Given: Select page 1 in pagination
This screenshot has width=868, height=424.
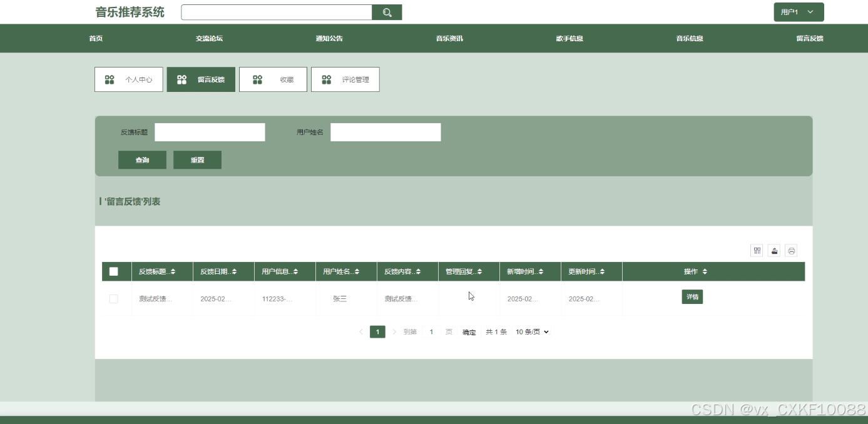Looking at the screenshot, I should point(377,332).
